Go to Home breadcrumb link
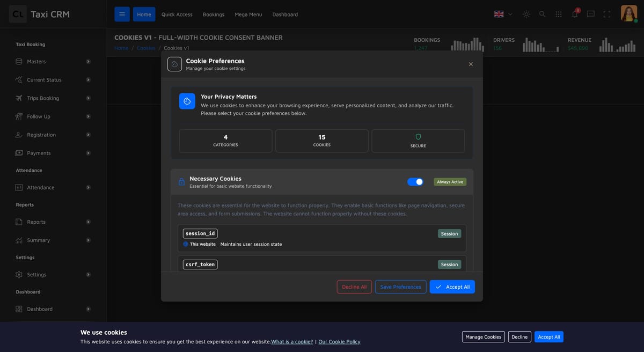Image resolution: width=644 pixels, height=352 pixels. click(121, 48)
